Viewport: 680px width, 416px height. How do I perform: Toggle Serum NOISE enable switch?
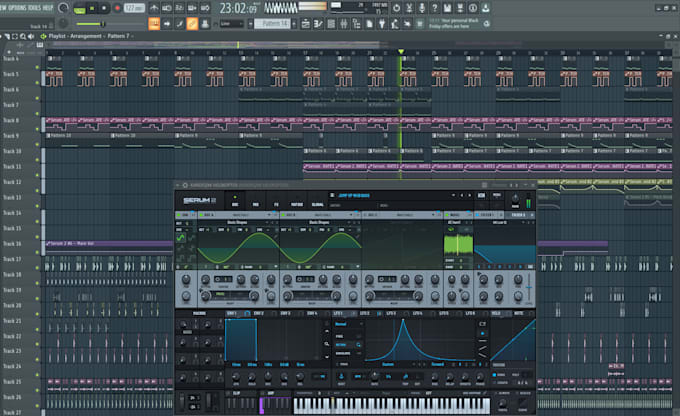pos(447,215)
